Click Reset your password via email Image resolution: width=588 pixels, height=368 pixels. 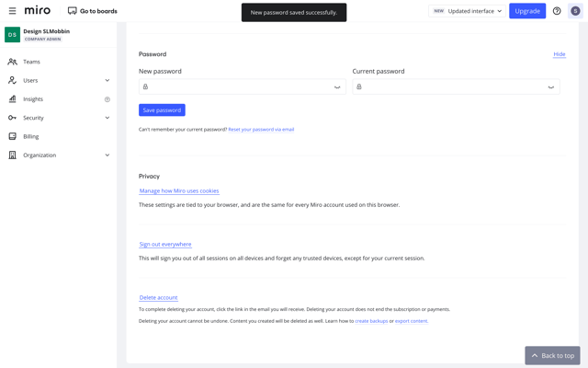click(261, 130)
